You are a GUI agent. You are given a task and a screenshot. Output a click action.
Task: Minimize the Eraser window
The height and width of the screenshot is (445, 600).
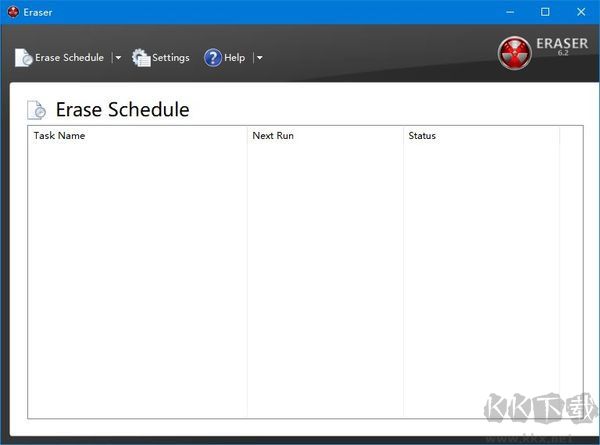510,12
